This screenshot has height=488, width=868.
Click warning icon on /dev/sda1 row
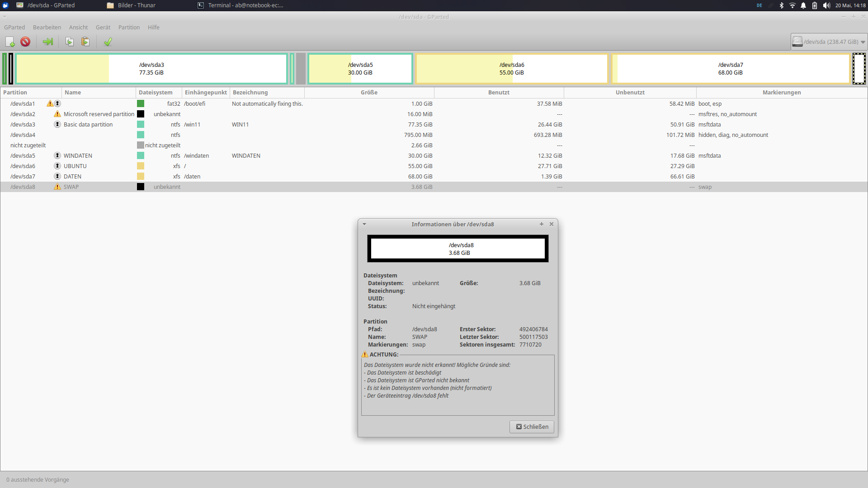point(50,104)
